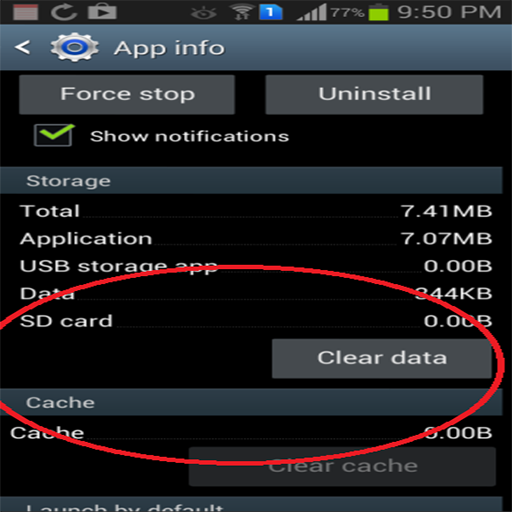Tap the settings gear icon
The height and width of the screenshot is (512, 512).
pos(75,47)
